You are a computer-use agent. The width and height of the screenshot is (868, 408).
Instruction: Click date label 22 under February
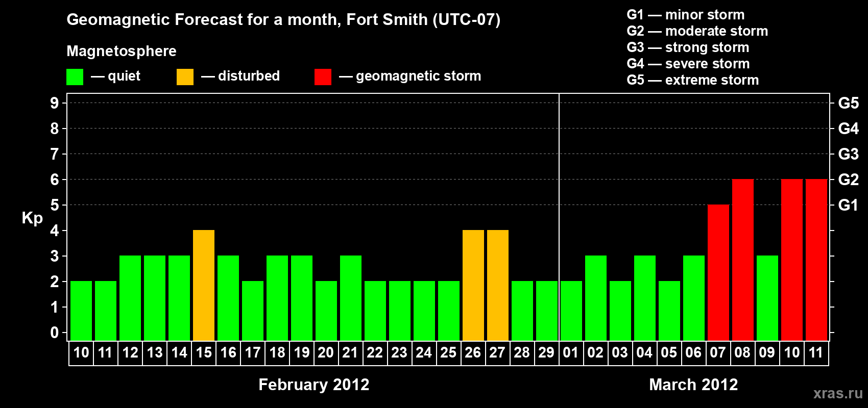(x=375, y=353)
